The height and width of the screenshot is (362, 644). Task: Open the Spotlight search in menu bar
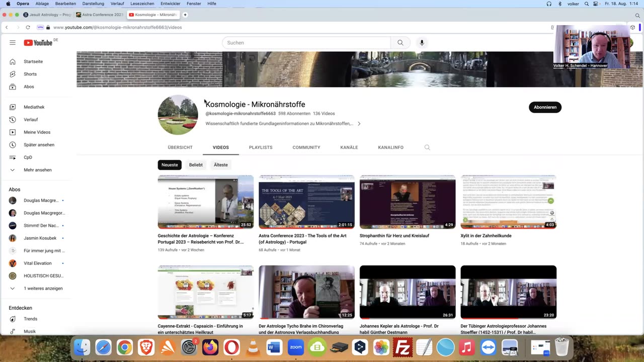pyautogui.click(x=587, y=4)
